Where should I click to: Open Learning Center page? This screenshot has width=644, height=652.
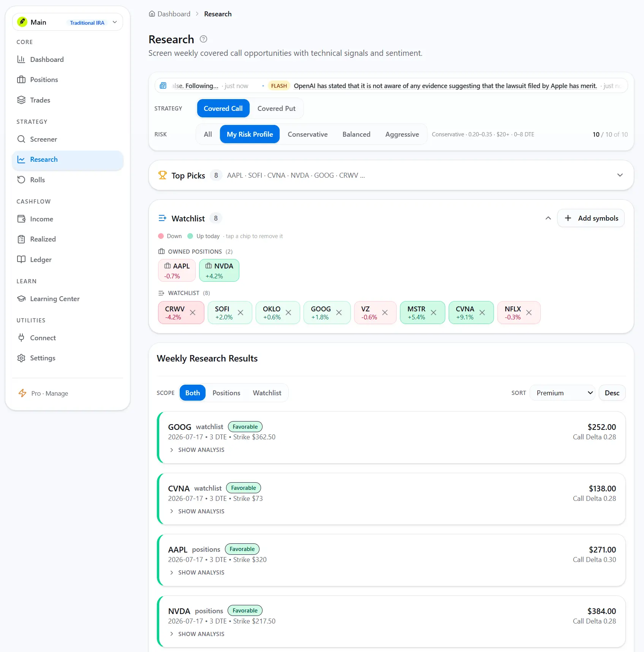tap(68, 298)
